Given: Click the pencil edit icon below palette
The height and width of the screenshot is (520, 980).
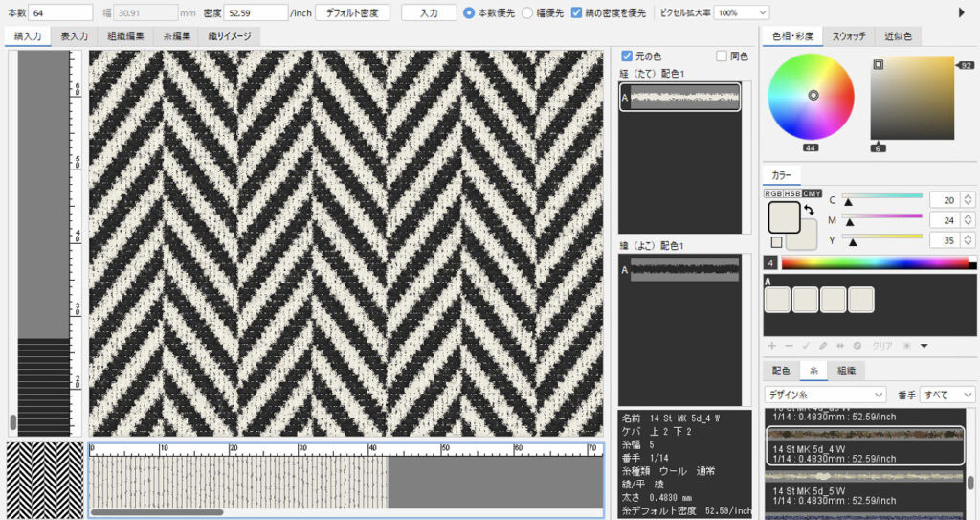Looking at the screenshot, I should [x=823, y=345].
